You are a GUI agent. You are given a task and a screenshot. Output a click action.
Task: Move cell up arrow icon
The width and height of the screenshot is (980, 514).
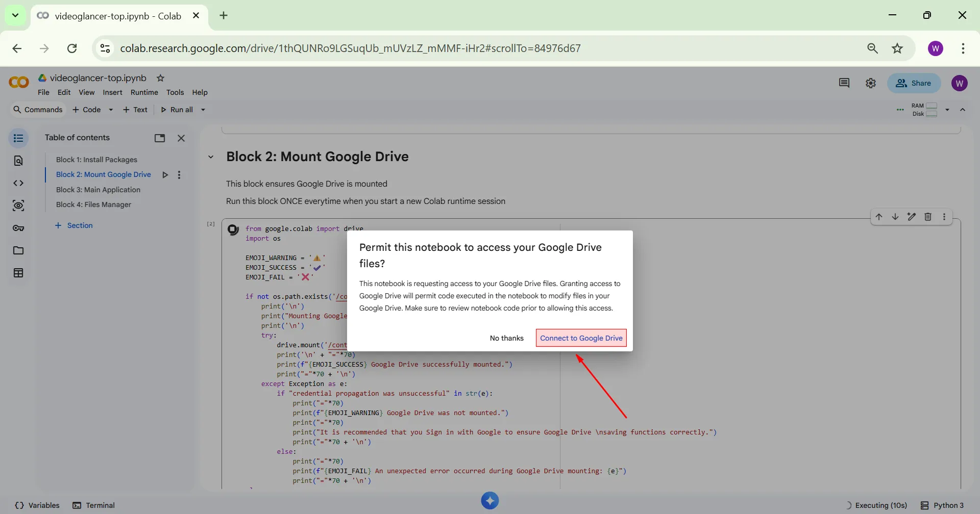[879, 217]
